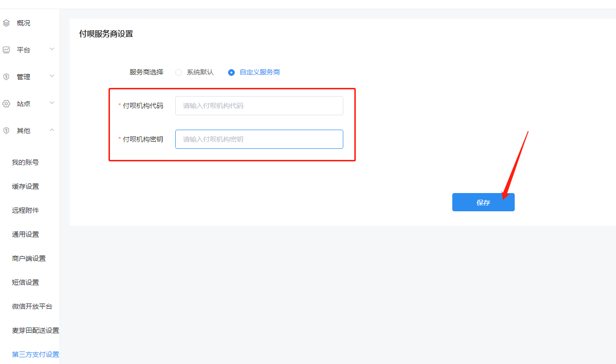Screen dimensions: 616x364
Task: Click the 其他 menu label
Action: point(24,131)
